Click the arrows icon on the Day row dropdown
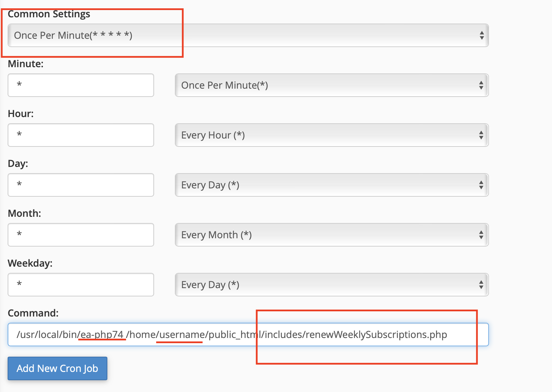Viewport: 552px width, 392px height. pyautogui.click(x=481, y=185)
